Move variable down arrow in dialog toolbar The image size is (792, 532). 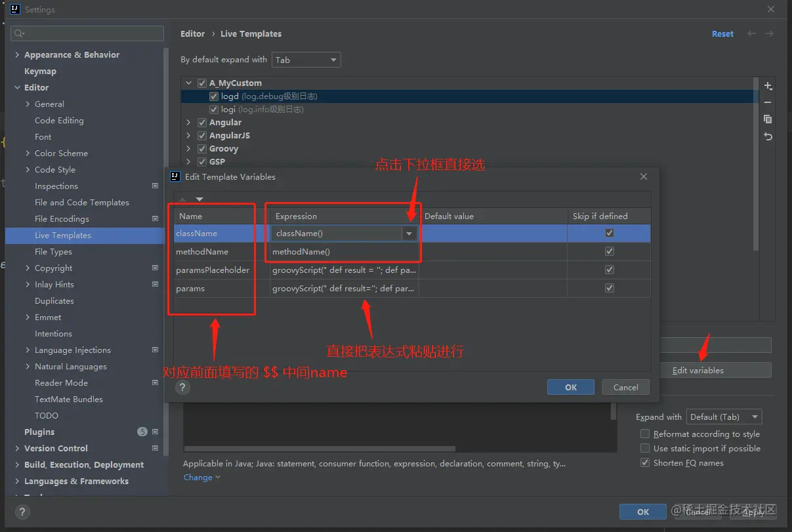pyautogui.click(x=199, y=199)
